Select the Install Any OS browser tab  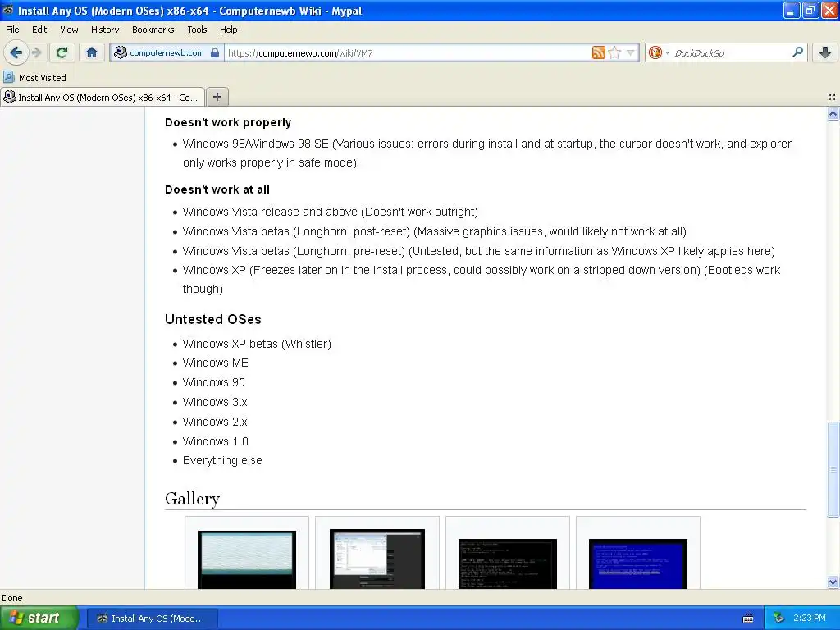click(x=103, y=97)
